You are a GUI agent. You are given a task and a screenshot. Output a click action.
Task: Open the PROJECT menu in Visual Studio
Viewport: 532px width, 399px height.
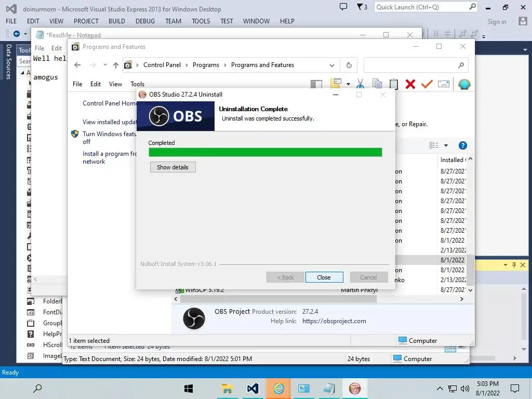coord(86,21)
